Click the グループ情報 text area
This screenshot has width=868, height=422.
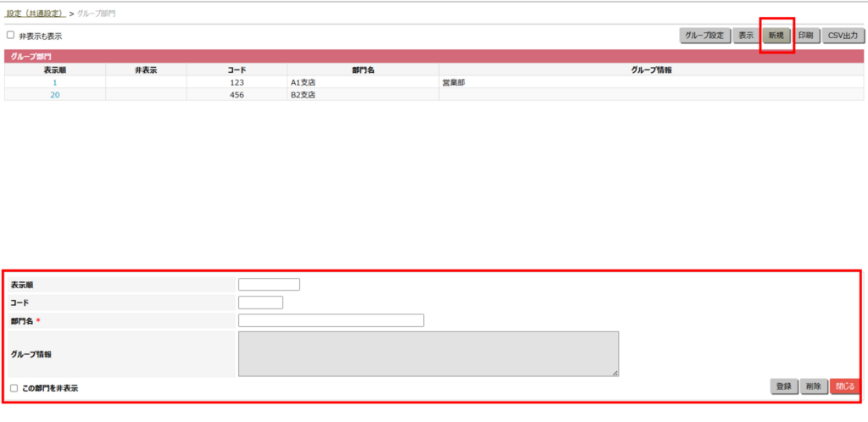[428, 353]
